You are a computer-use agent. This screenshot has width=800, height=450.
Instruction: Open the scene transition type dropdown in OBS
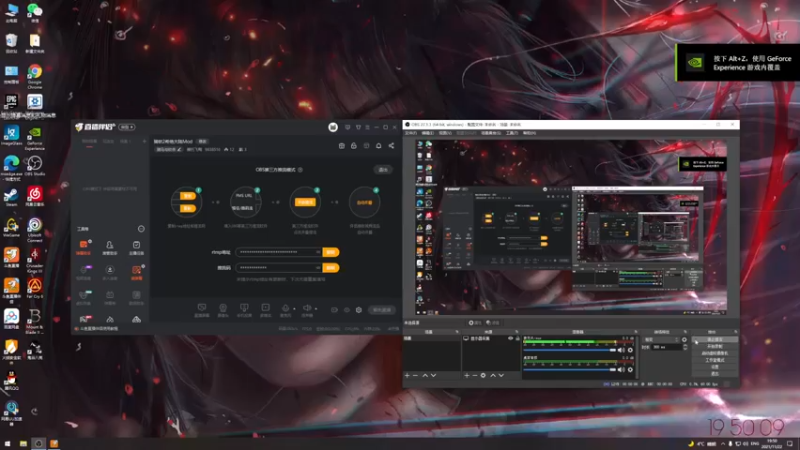click(661, 339)
